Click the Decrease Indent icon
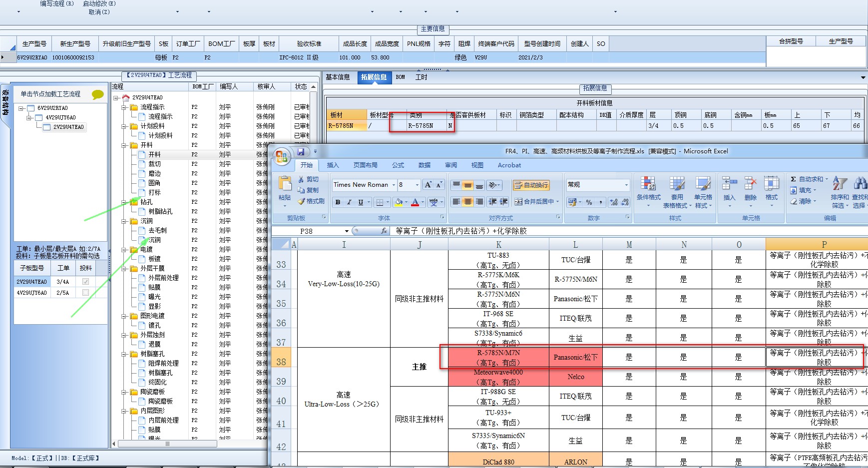Viewport: 868px width, 468px height. click(x=492, y=202)
